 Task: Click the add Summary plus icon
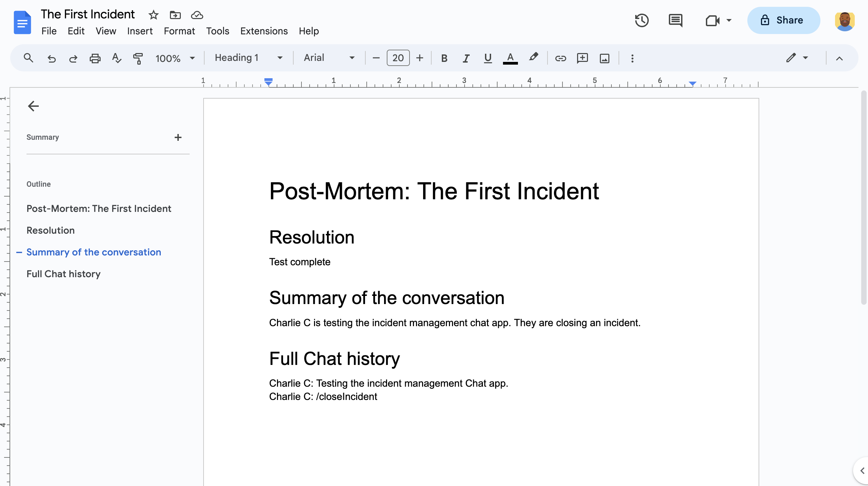coord(179,137)
